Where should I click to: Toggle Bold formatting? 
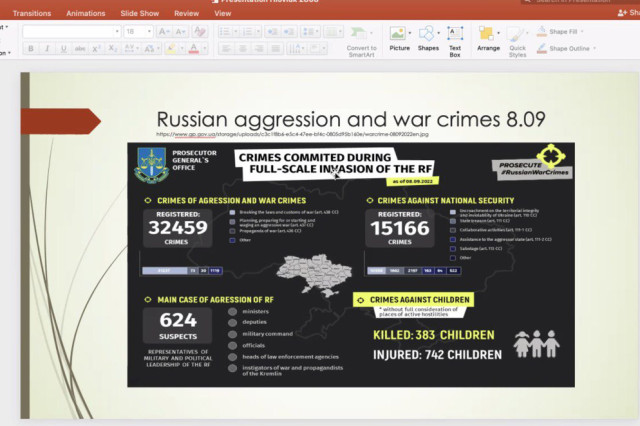31,49
